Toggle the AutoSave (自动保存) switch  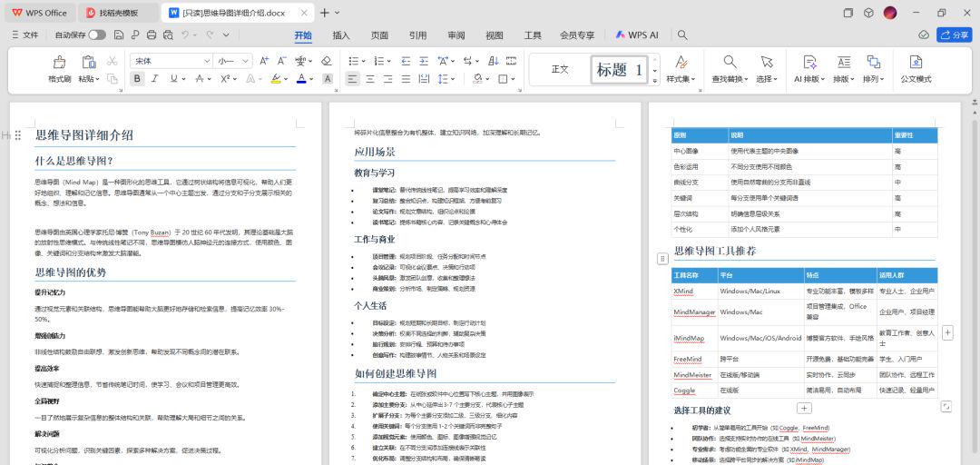click(x=96, y=35)
